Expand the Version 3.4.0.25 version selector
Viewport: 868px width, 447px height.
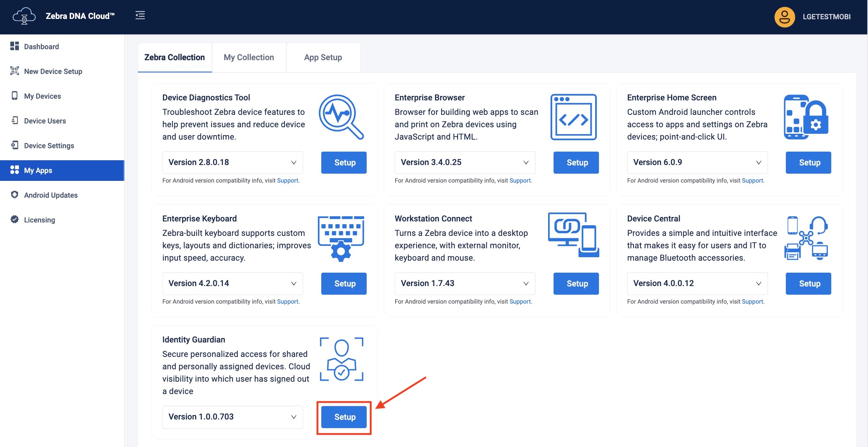point(465,163)
